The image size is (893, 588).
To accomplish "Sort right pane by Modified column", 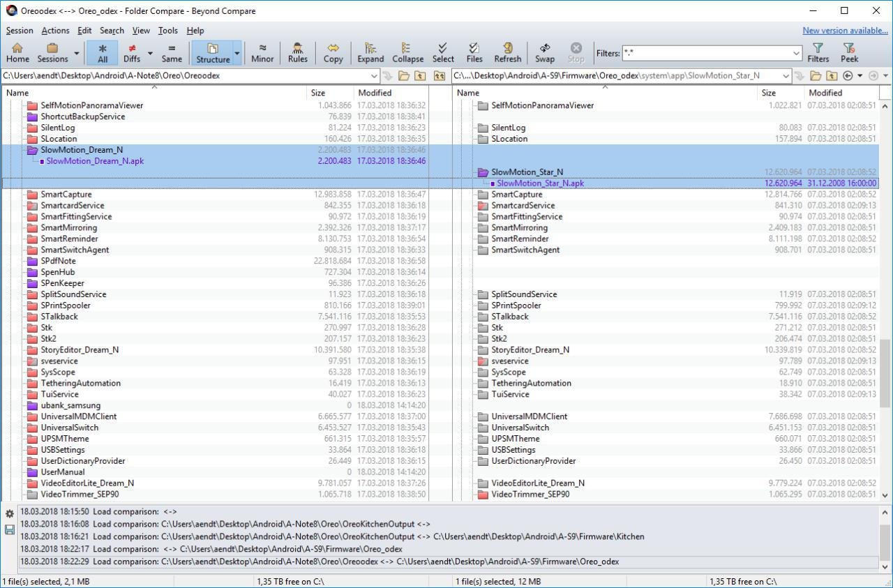I will pos(841,92).
